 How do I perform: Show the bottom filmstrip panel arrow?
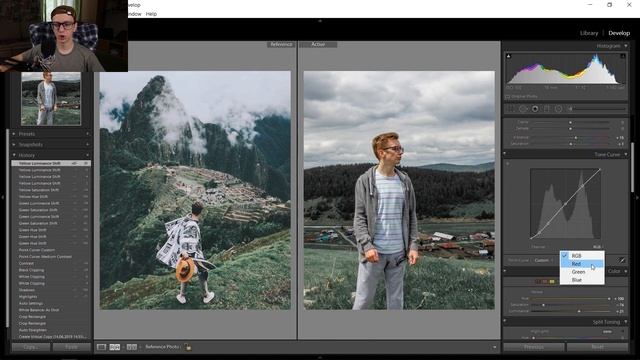pyautogui.click(x=320, y=358)
